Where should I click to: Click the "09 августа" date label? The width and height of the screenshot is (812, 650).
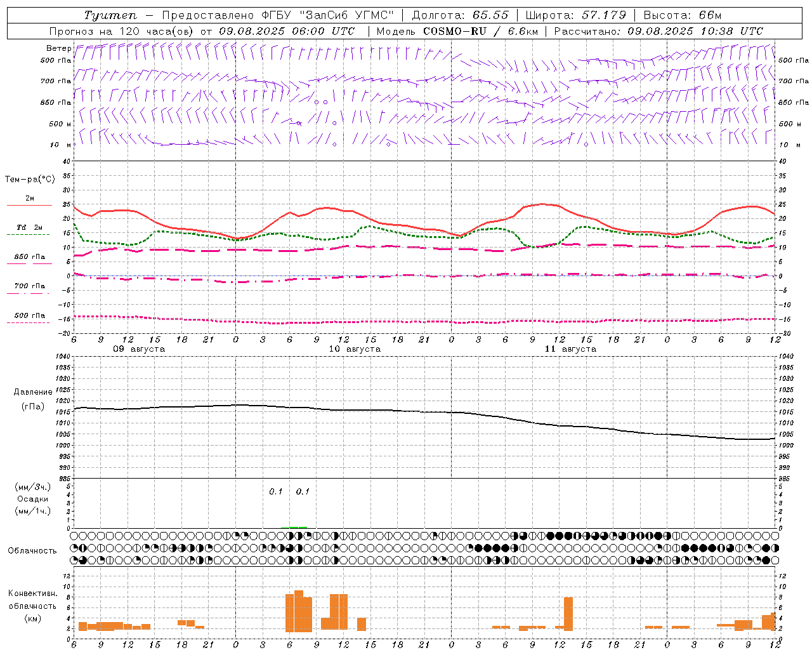[x=139, y=349]
